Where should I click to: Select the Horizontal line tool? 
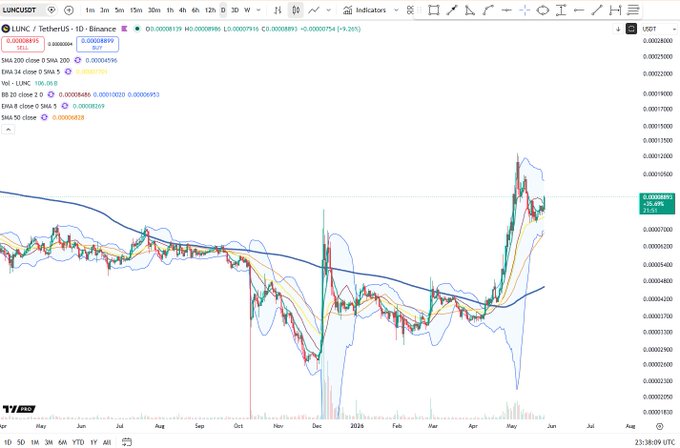[x=507, y=10]
